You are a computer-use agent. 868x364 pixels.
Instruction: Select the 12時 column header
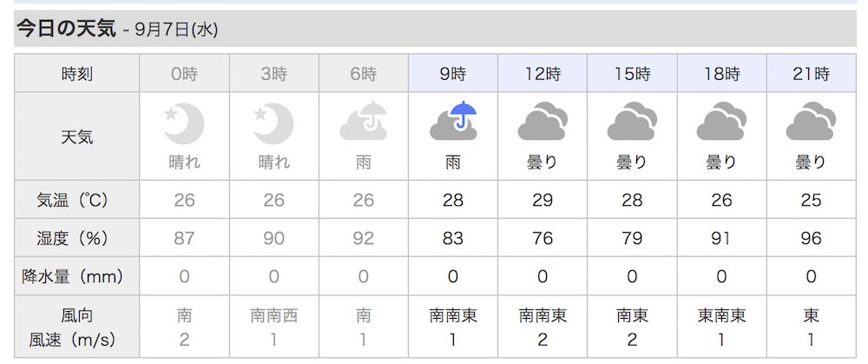tap(542, 73)
